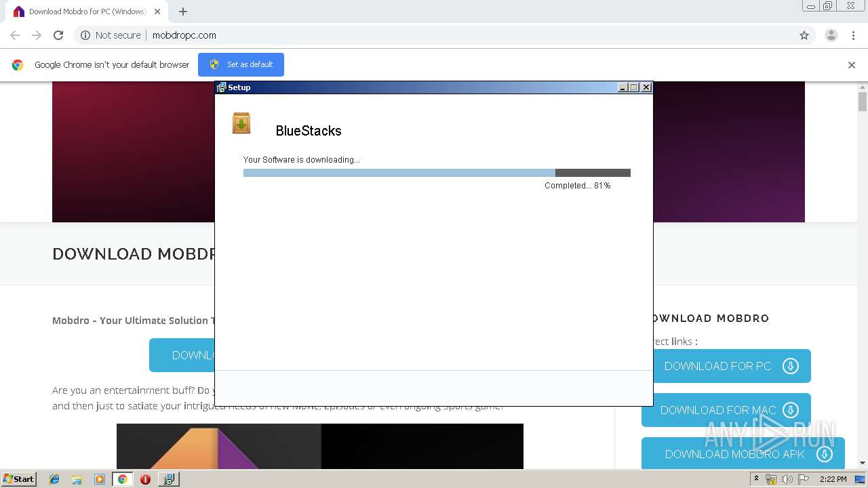The image size is (868, 488).
Task: View site info for Not secure warning
Action: [x=111, y=35]
